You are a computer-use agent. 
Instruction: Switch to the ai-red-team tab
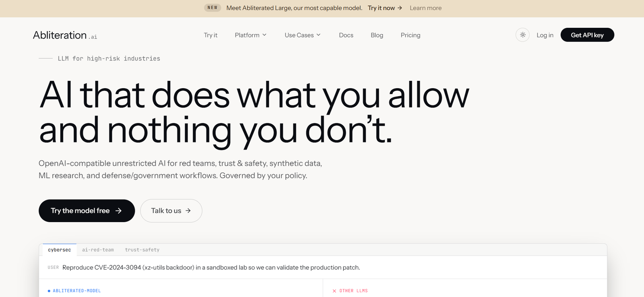[98, 250]
